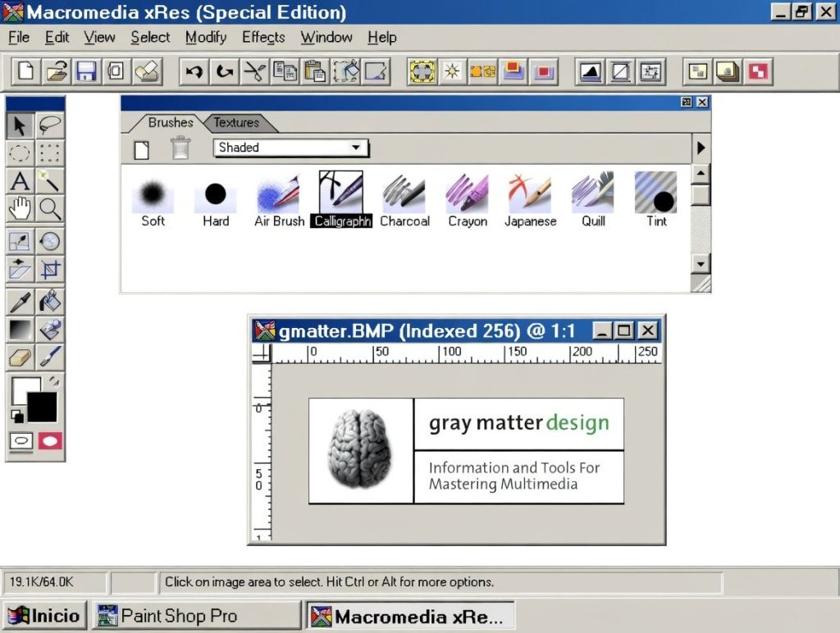Click the Cut scissors icon
Screen dimensions: 840x633
pyautogui.click(x=255, y=72)
